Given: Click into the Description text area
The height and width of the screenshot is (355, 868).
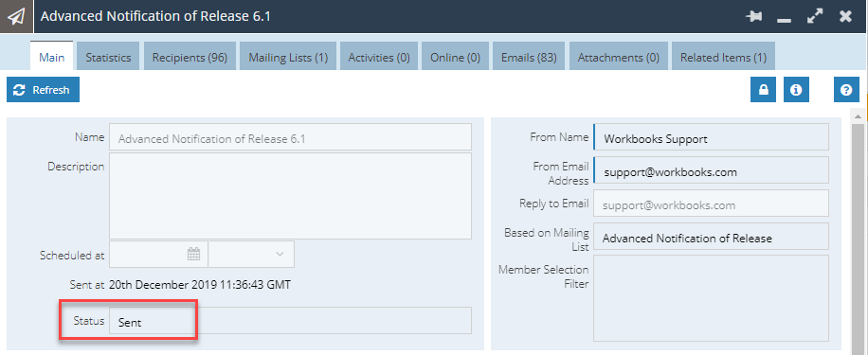Looking at the screenshot, I should (290, 196).
